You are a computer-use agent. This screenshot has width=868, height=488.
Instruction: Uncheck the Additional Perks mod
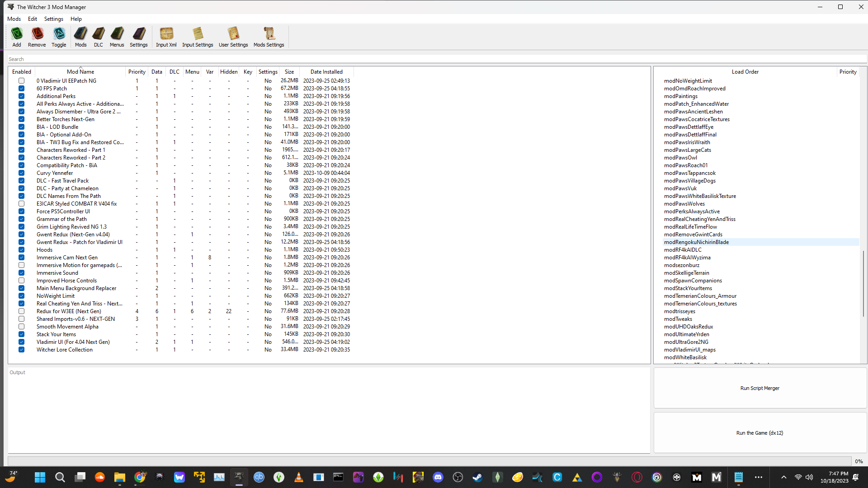point(21,96)
